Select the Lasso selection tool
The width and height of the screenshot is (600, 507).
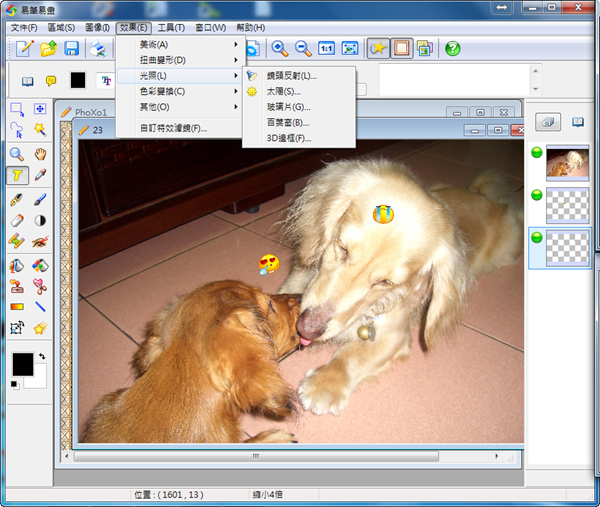tap(17, 130)
